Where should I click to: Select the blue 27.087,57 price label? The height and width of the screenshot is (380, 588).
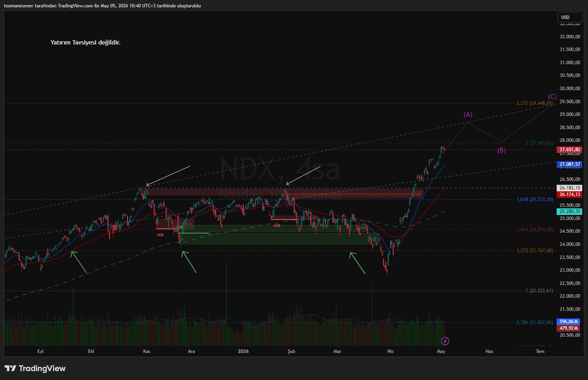569,165
